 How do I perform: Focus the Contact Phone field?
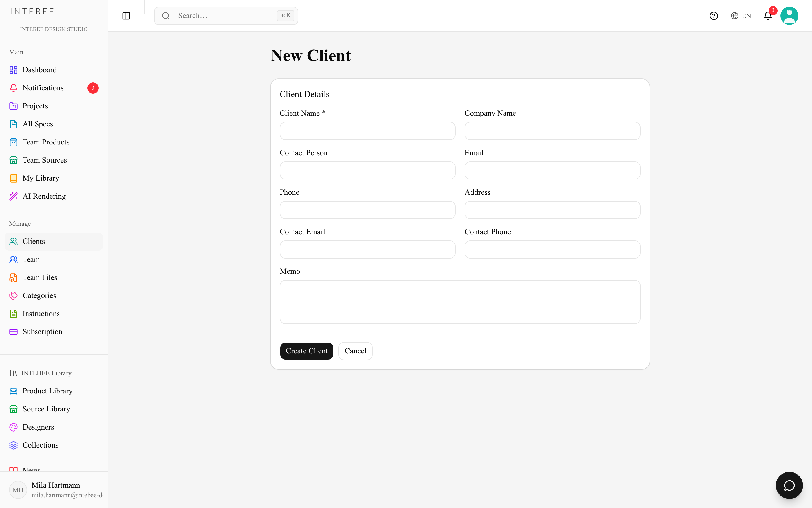click(x=552, y=249)
